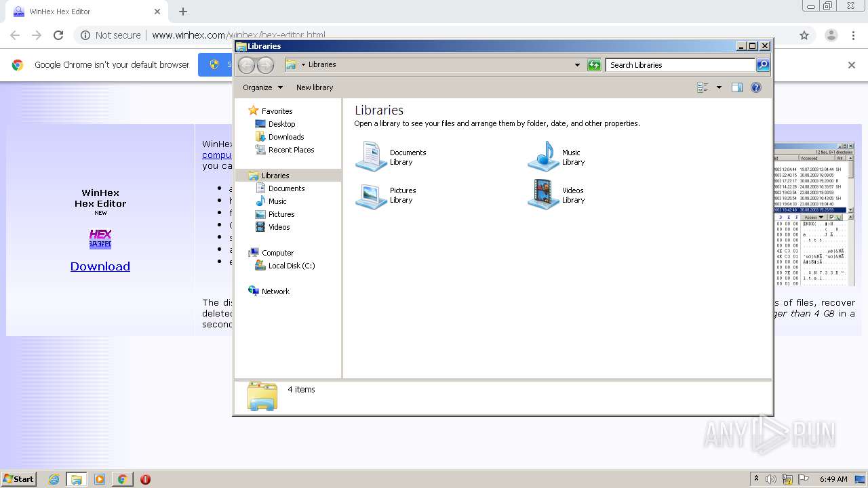The height and width of the screenshot is (488, 868).
Task: Click the network tray icon
Action: pos(787,479)
